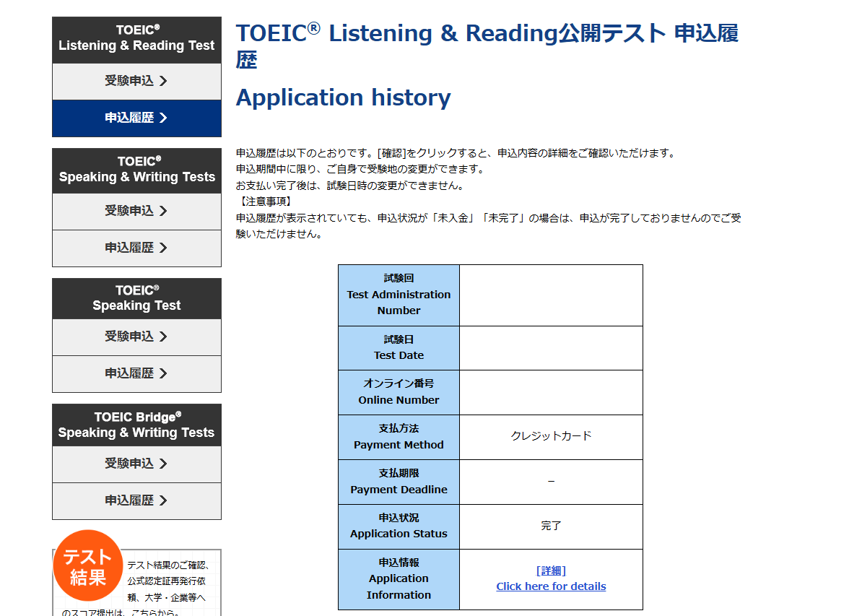
Task: Open 受験申込 under Listening & Reading Test
Action: pyautogui.click(x=136, y=82)
